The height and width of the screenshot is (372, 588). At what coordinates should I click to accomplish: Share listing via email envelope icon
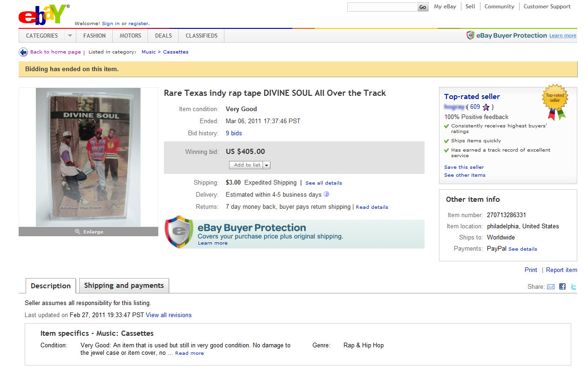551,286
